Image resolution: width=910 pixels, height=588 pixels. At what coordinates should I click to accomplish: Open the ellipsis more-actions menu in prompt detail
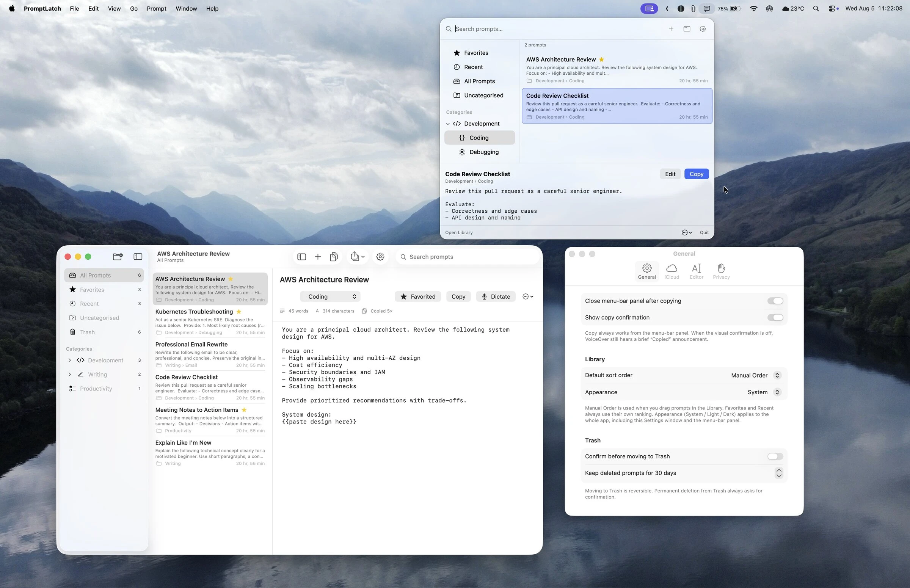(x=528, y=296)
